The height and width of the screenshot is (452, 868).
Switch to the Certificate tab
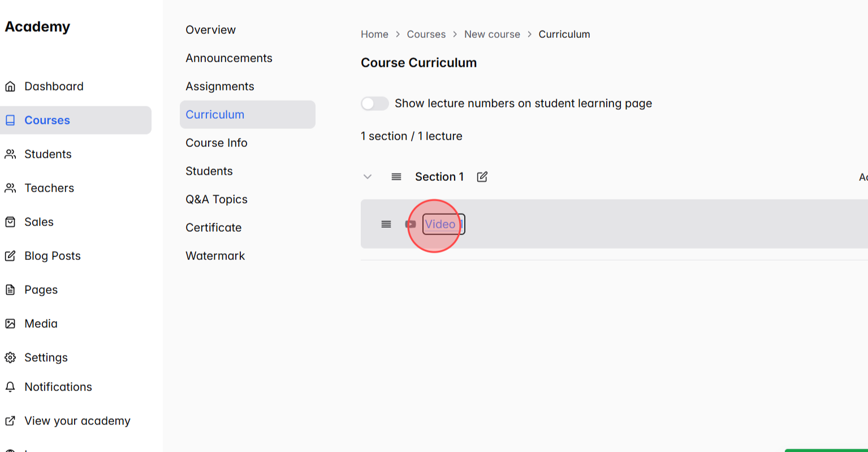point(213,227)
